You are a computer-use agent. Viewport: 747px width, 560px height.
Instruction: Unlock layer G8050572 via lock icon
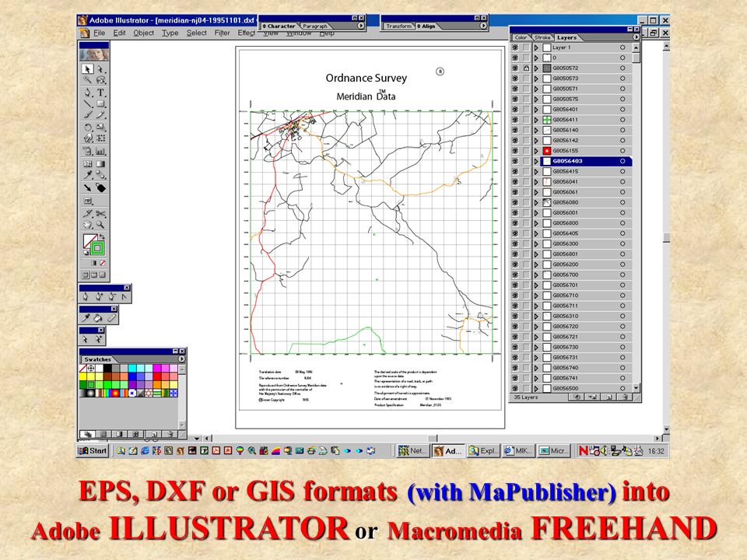pos(526,68)
